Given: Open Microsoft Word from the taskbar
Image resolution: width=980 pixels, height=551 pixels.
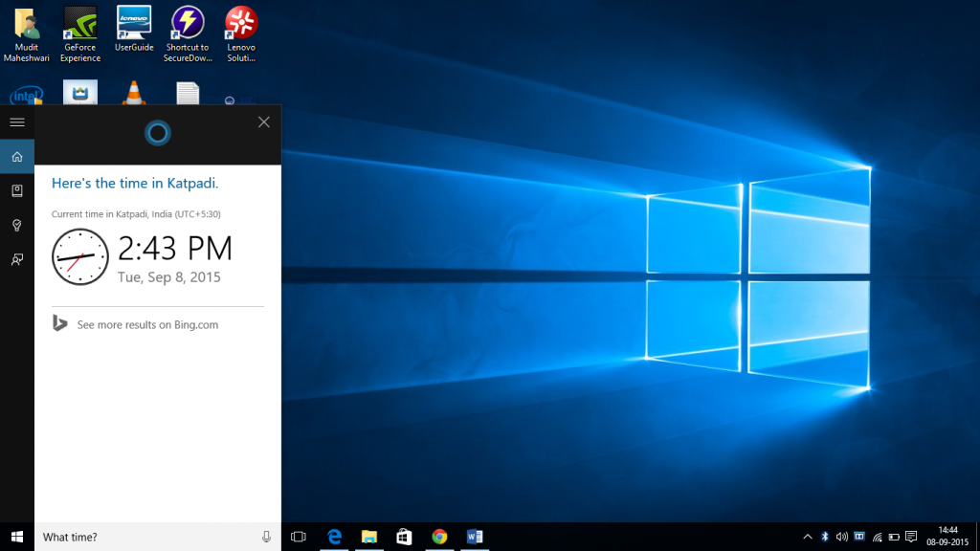Looking at the screenshot, I should click(x=475, y=537).
